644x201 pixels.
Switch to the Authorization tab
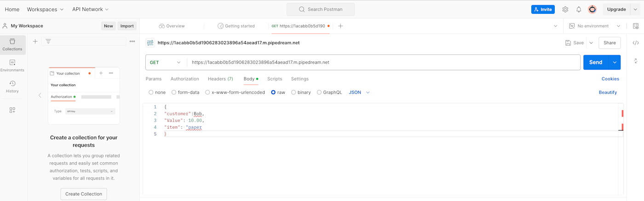click(185, 79)
